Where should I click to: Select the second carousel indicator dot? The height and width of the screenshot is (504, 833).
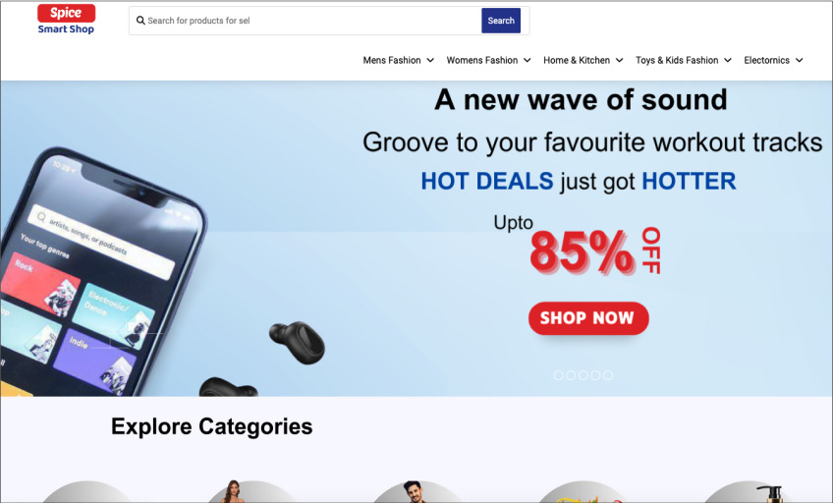[571, 375]
